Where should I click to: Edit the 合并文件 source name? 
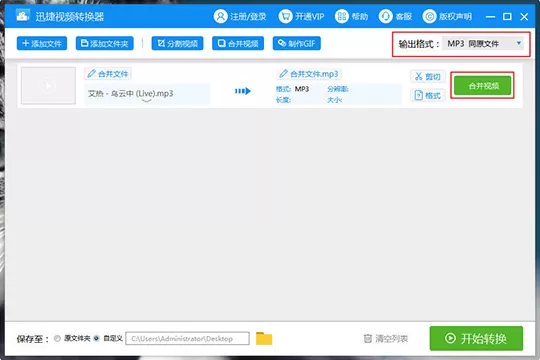click(x=108, y=74)
